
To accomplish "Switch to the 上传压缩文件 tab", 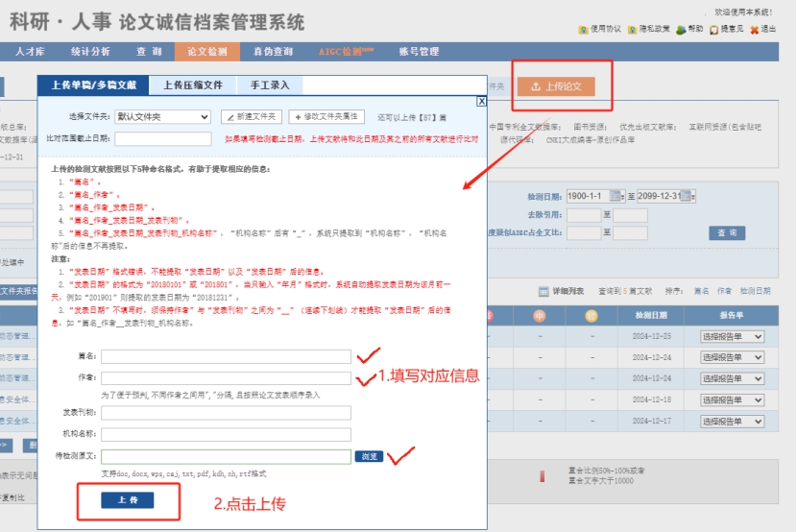I will click(193, 85).
